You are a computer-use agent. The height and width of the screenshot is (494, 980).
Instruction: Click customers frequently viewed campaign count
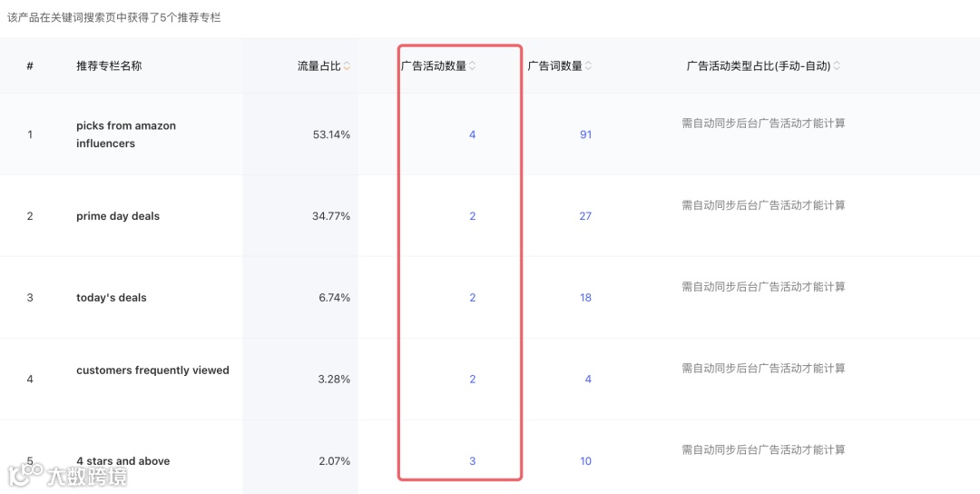pyautogui.click(x=472, y=380)
